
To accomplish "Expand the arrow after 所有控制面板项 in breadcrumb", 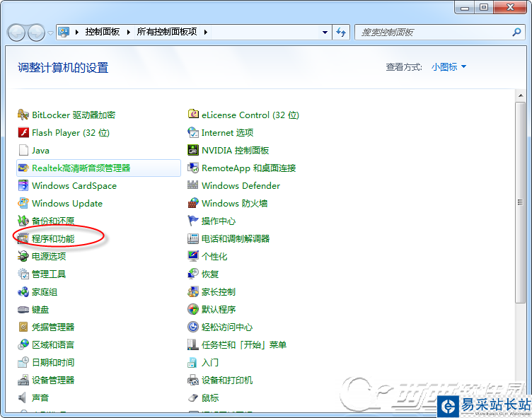I will 206,33.
